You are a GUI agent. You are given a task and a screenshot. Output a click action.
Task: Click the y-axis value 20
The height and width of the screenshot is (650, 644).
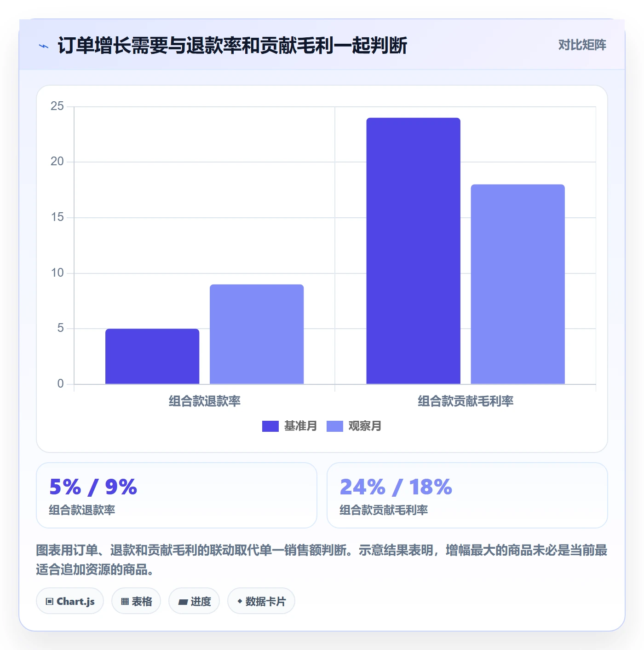(x=57, y=162)
